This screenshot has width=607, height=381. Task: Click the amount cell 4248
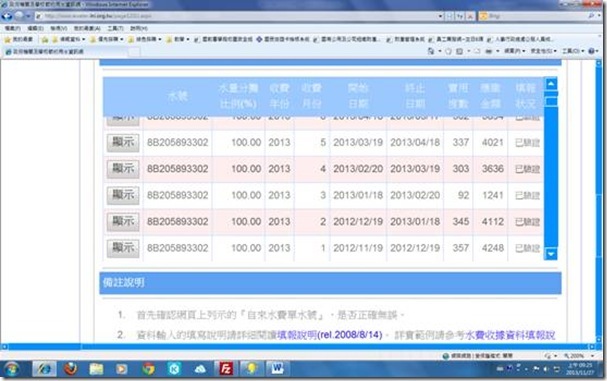click(493, 248)
